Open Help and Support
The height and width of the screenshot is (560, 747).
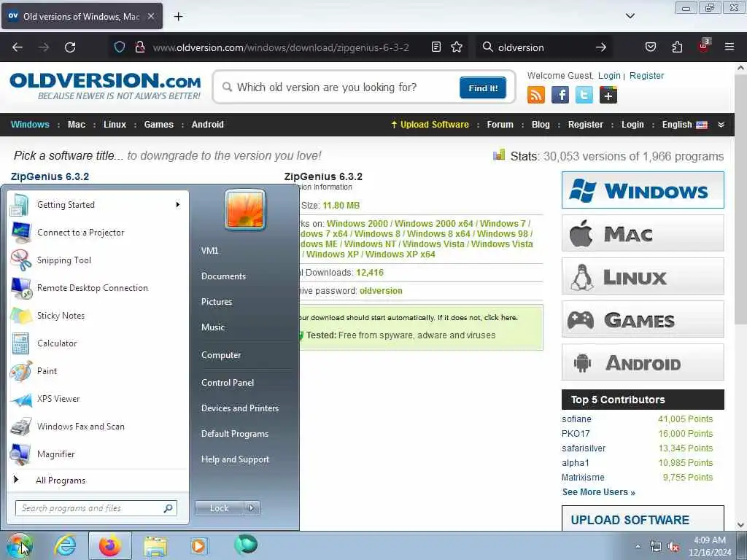click(236, 459)
